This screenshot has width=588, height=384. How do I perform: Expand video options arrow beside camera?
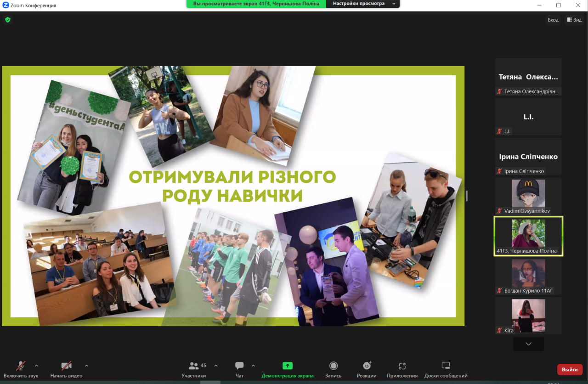(86, 366)
